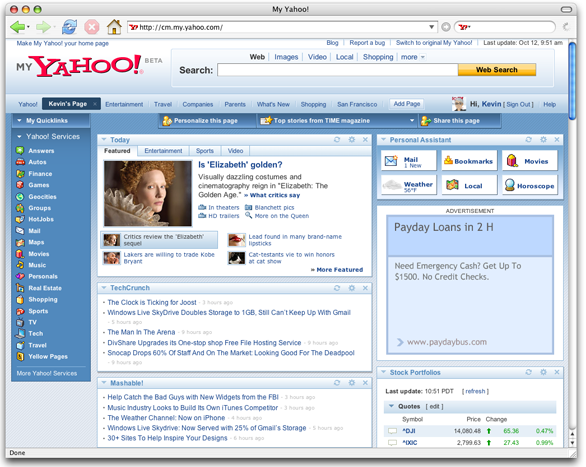
Task: Open Personals icon in sidebar
Action: click(x=20, y=276)
